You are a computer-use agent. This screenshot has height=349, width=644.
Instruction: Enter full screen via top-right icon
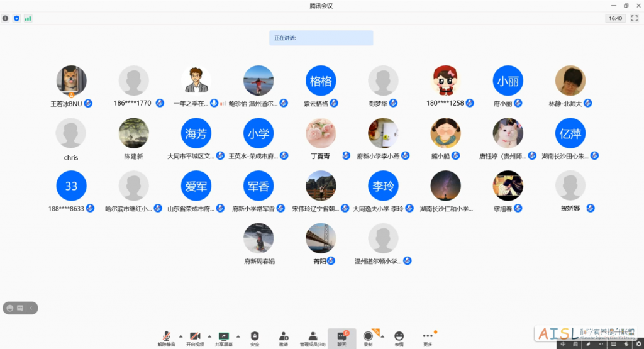[x=635, y=18]
